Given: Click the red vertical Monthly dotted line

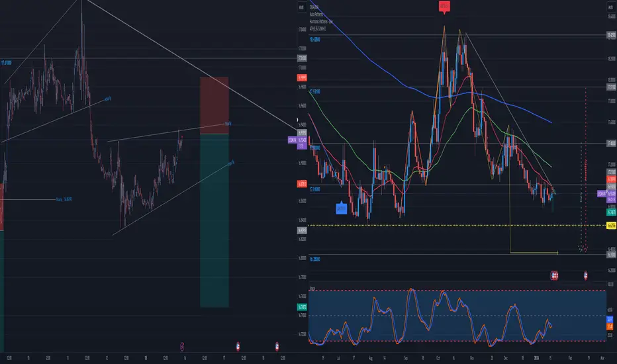Looking at the screenshot, I should [x=585, y=169].
